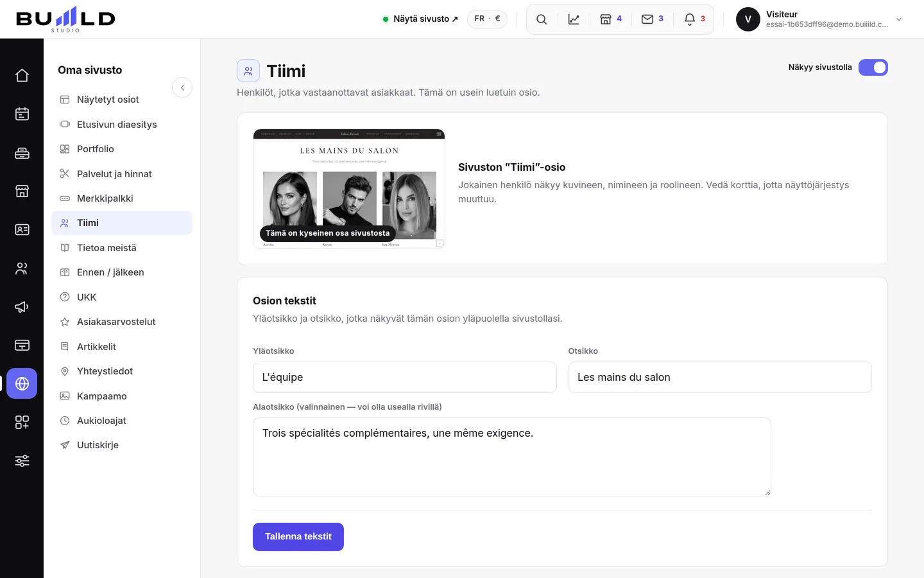The width and height of the screenshot is (924, 578).
Task: Open the team people icon in left rail
Action: click(22, 268)
